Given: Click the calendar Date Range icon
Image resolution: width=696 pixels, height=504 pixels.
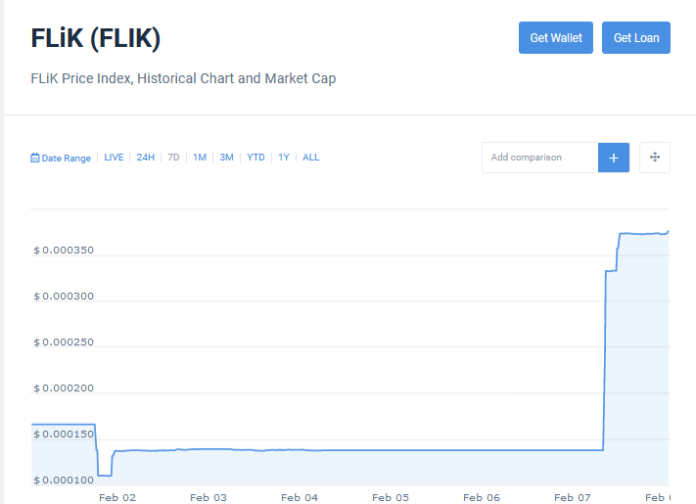Looking at the screenshot, I should [35, 158].
